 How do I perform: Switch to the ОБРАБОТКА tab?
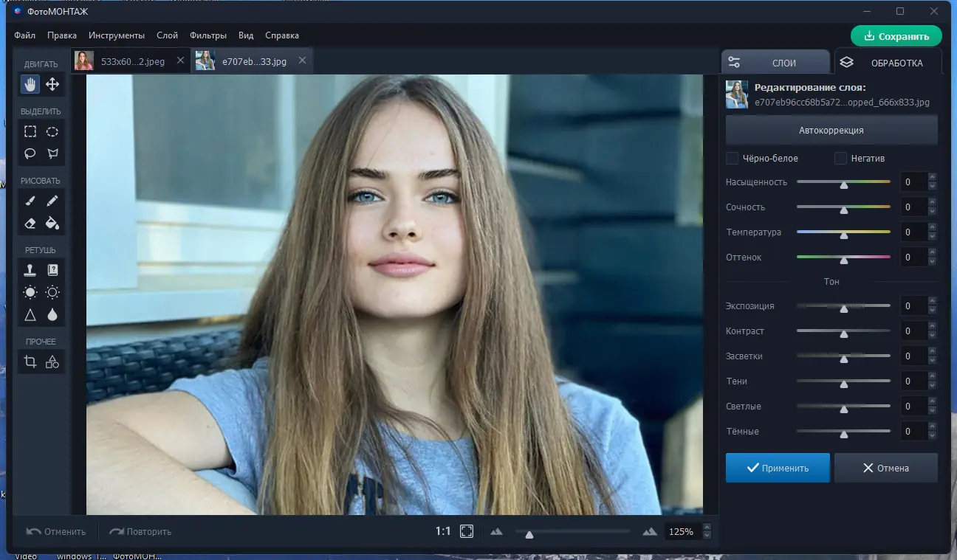pos(888,63)
